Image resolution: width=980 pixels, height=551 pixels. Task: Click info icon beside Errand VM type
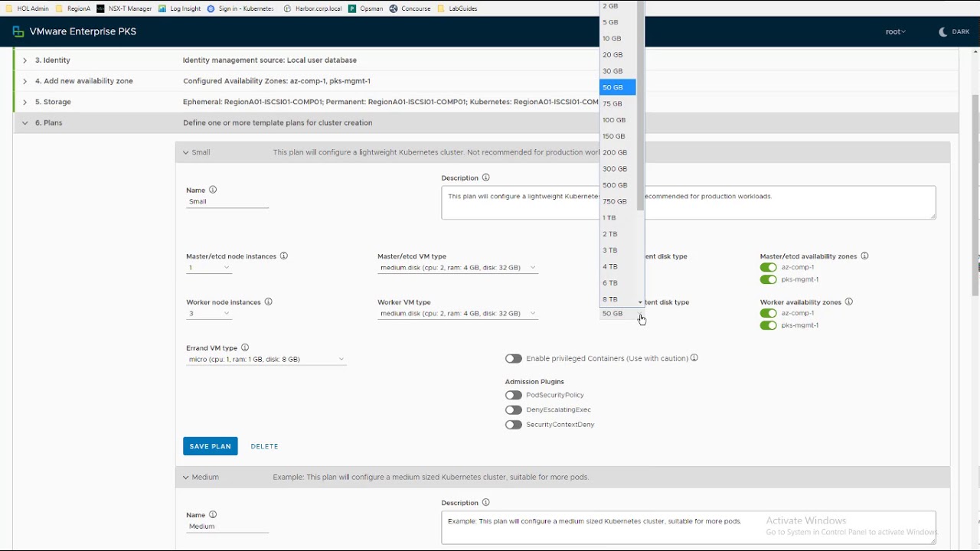click(245, 347)
